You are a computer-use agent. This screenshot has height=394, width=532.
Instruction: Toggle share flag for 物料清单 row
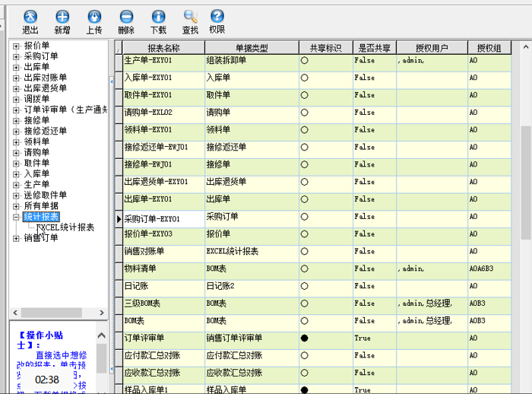(x=304, y=268)
